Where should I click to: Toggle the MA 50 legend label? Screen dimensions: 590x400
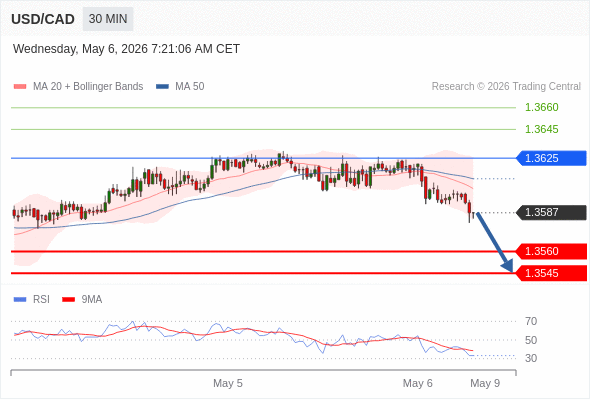[x=190, y=87]
